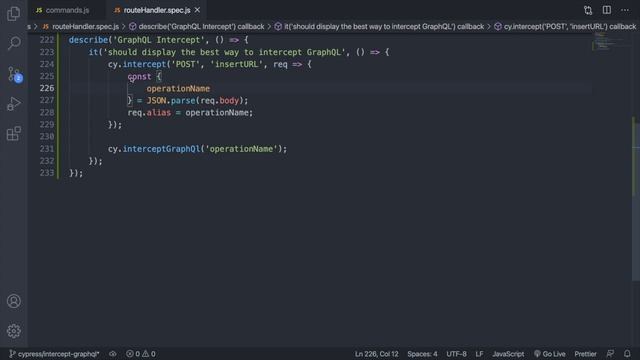Click the minimap code overview
The width and height of the screenshot is (640, 360).
(x=607, y=42)
